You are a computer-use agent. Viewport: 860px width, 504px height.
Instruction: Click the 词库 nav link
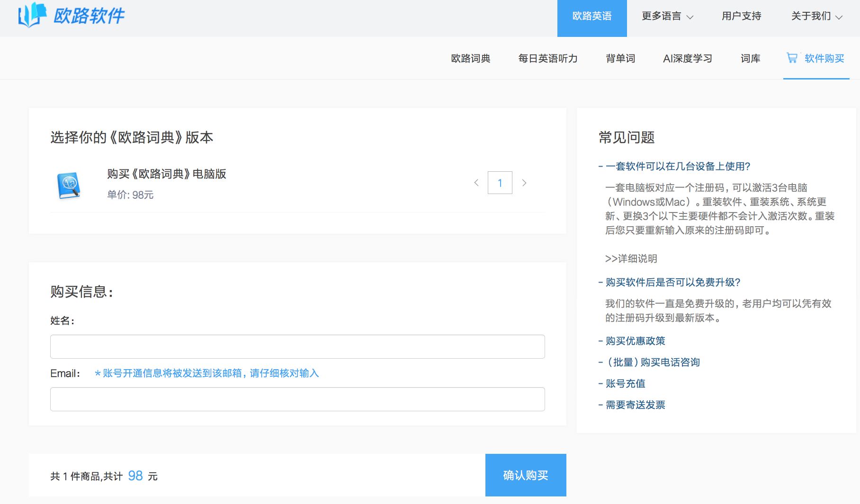[750, 58]
